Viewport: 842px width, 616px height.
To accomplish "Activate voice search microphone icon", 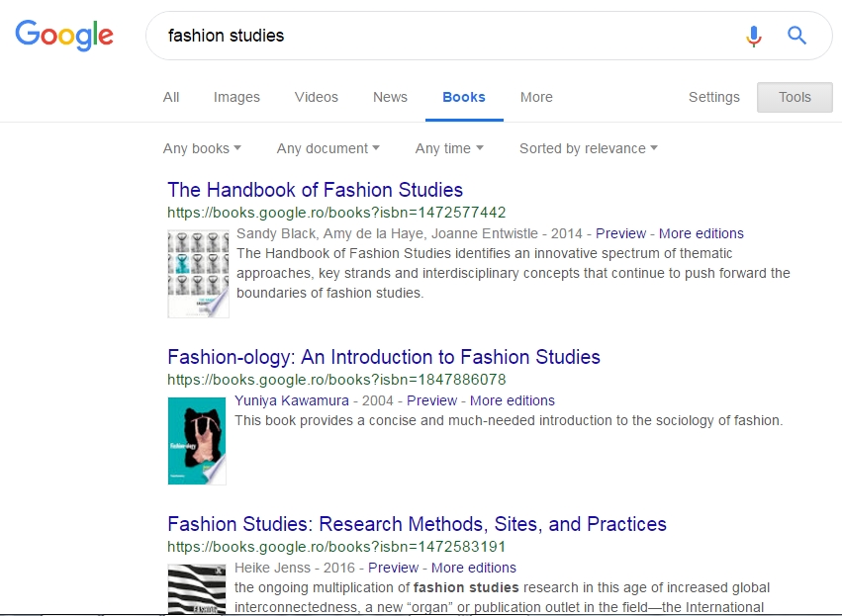I will click(x=754, y=37).
